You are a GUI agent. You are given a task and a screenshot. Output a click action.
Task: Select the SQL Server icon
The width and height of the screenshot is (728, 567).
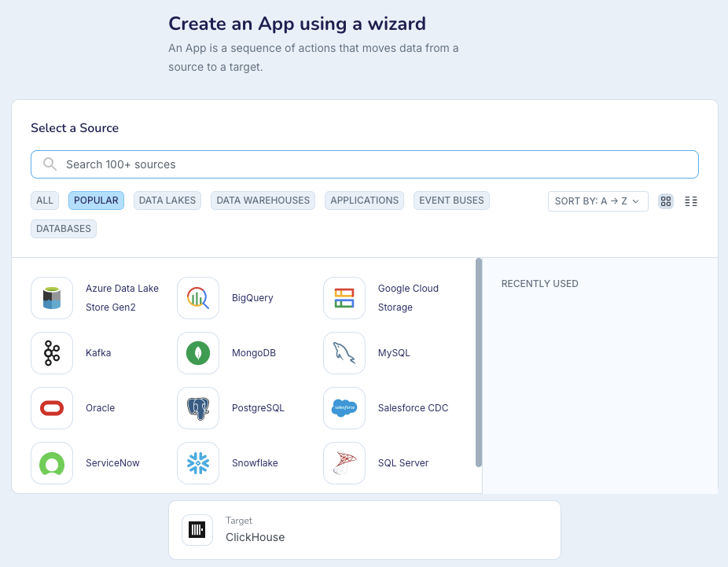click(344, 463)
